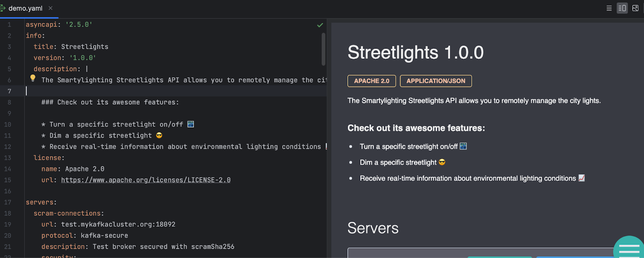Click line number 13 in the gutter
Viewport: 644px width, 258px height.
[x=8, y=158]
